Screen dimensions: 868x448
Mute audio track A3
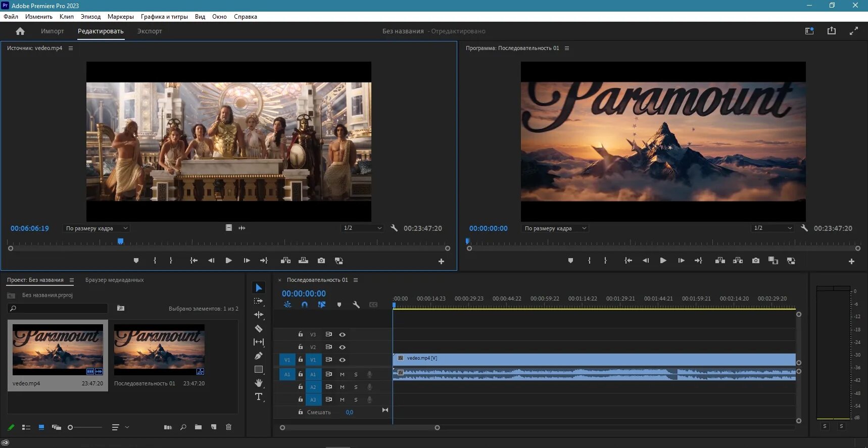342,400
